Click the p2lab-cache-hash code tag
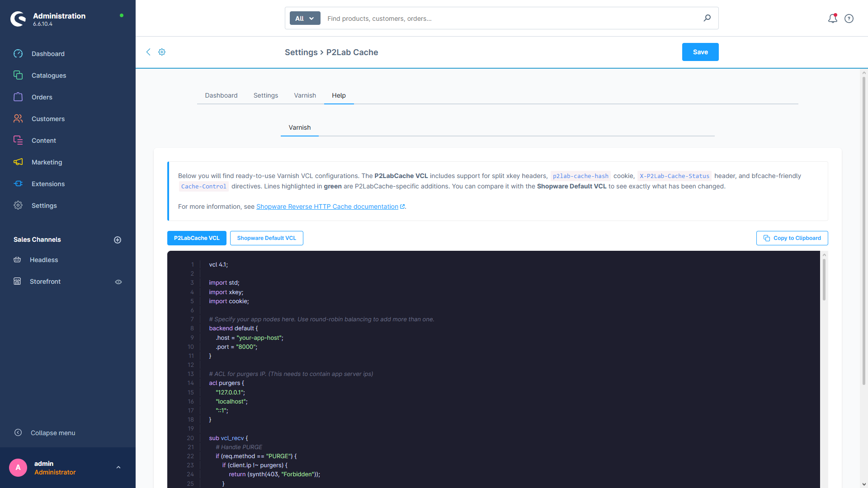 tap(580, 176)
